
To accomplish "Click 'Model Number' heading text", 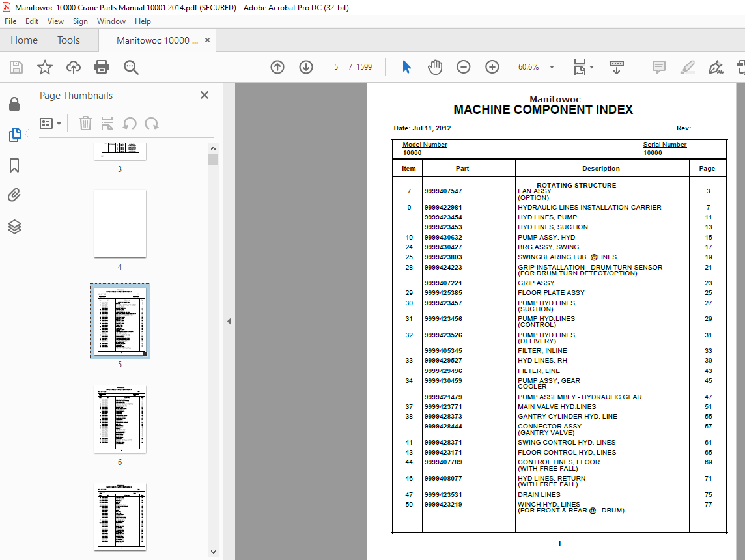I will (425, 145).
